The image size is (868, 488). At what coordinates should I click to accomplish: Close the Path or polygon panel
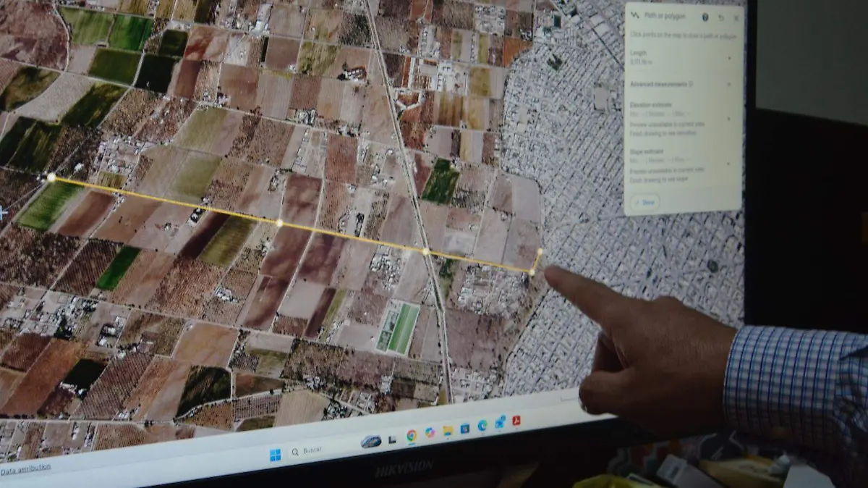[x=736, y=18]
